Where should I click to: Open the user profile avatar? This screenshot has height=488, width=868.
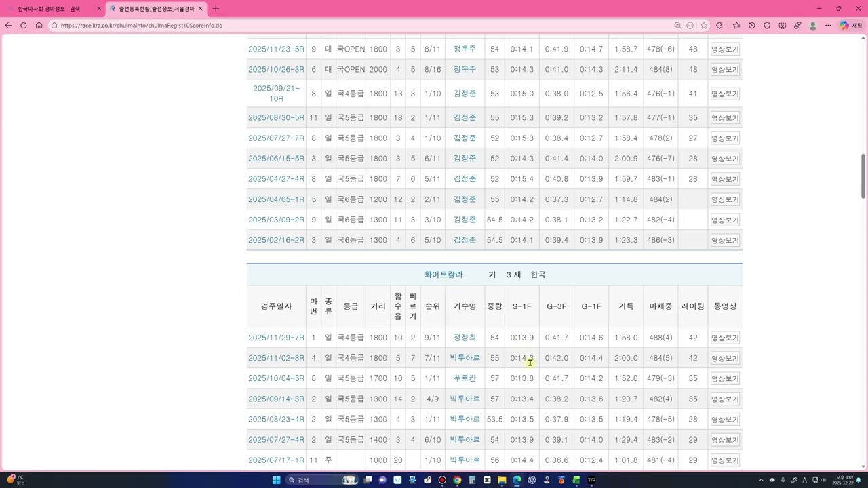(x=813, y=25)
